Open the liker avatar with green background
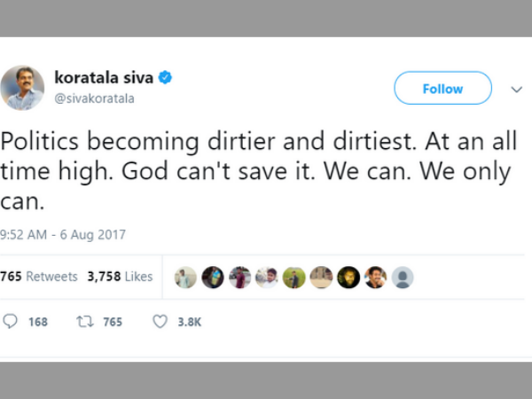The width and height of the screenshot is (532, 399). point(294,278)
